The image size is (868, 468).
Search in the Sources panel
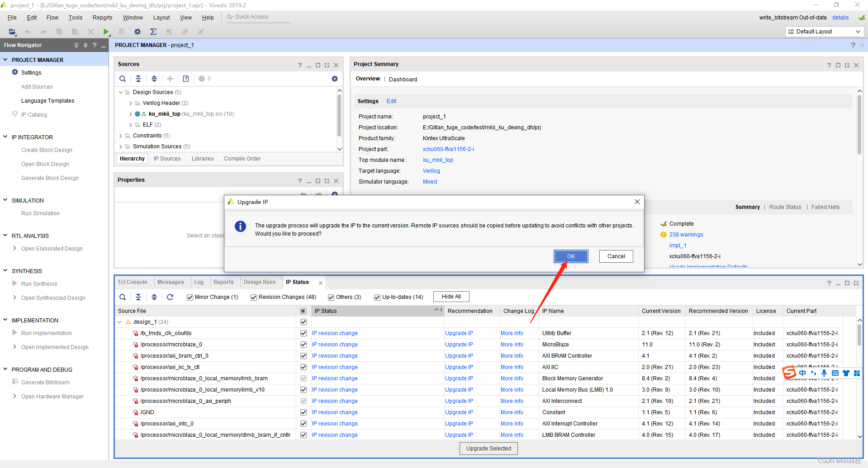click(123, 79)
